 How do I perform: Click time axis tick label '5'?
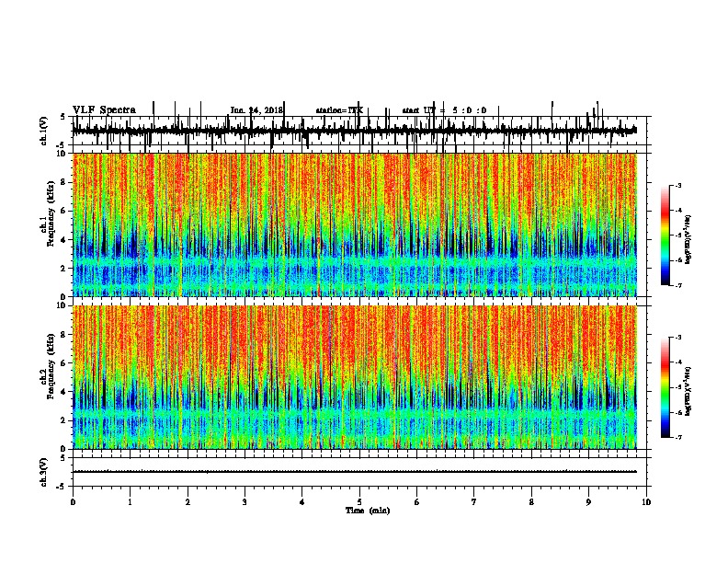click(359, 502)
